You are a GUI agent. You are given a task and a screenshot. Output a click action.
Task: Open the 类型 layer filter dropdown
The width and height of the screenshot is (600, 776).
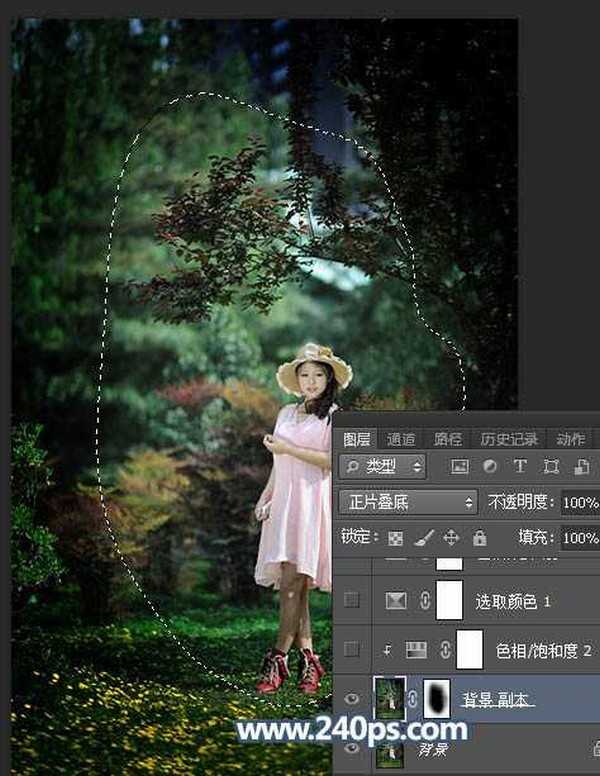(383, 467)
